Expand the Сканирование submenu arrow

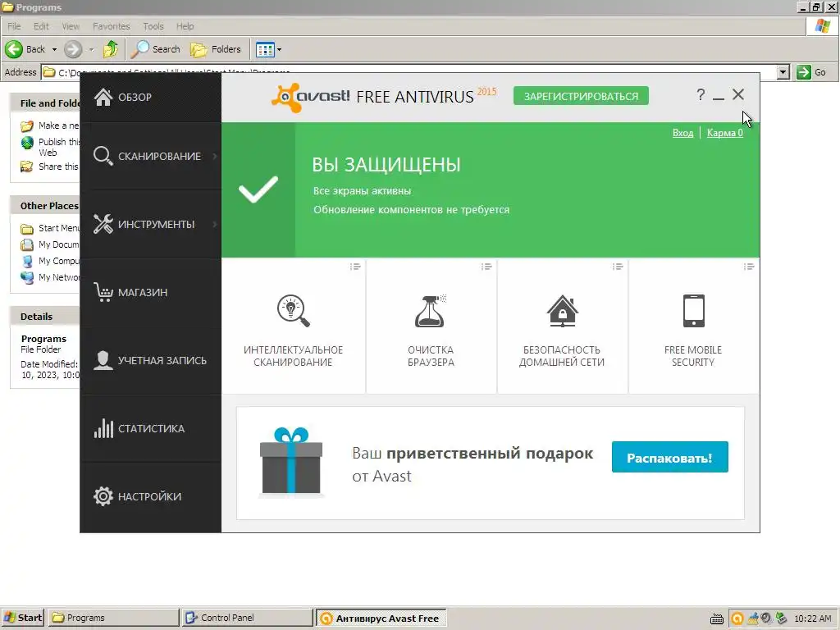pyautogui.click(x=215, y=156)
